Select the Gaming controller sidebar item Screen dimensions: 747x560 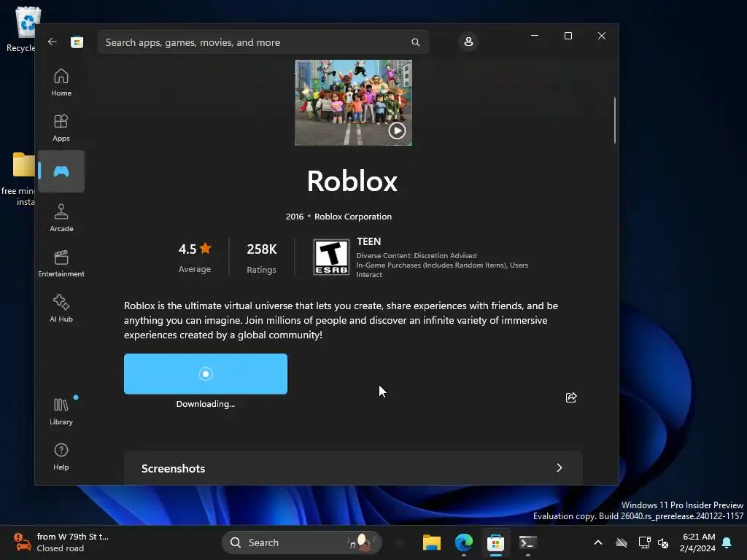pyautogui.click(x=61, y=171)
